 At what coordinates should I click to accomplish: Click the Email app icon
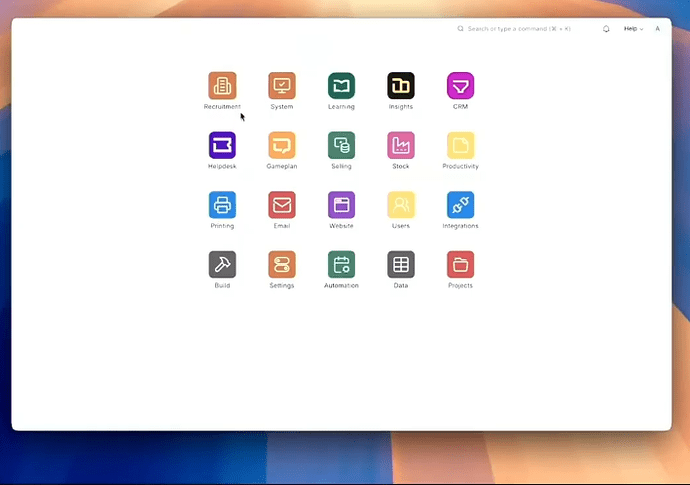point(282,205)
